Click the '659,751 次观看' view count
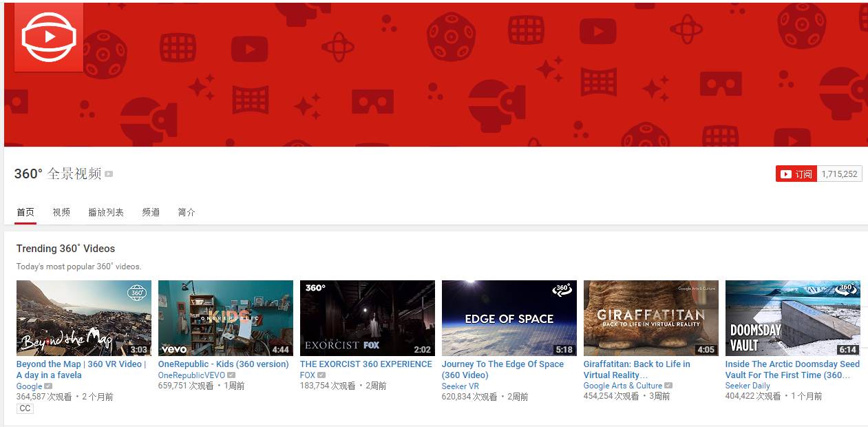Image resolution: width=868 pixels, height=427 pixels. [186, 386]
